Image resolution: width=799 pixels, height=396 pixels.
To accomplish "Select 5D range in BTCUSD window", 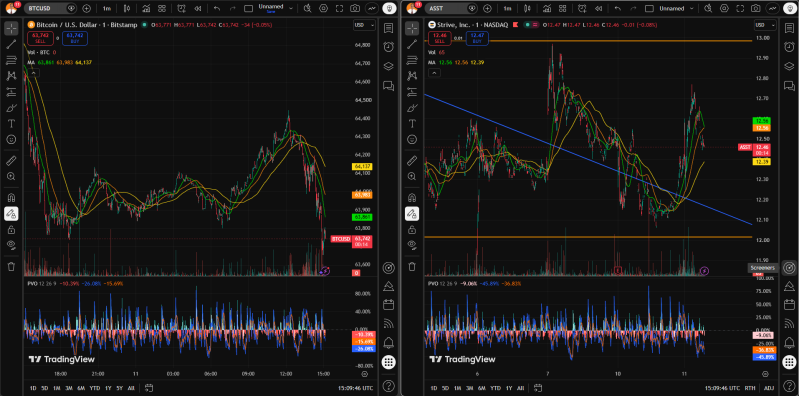I will click(x=45, y=388).
